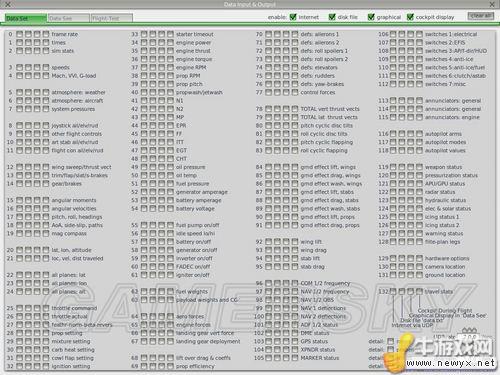
Task: Toggle the enable graphical checkbox
Action: coord(371,17)
